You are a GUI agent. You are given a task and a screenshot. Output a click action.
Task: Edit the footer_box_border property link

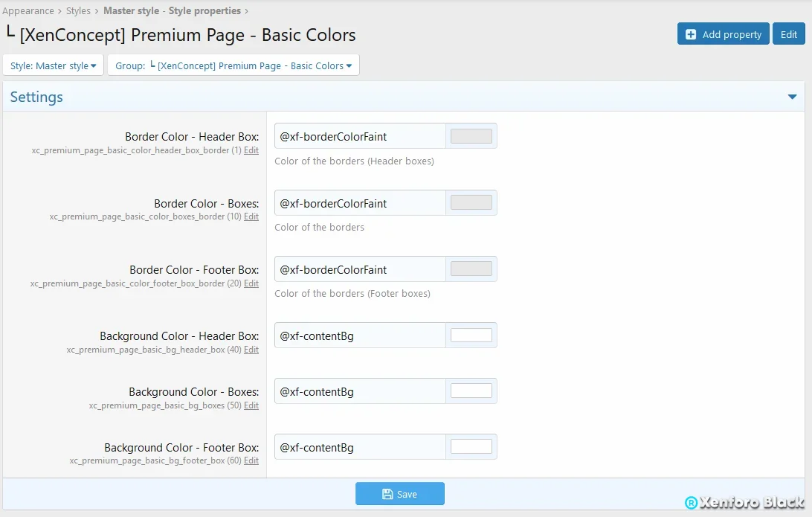coord(251,283)
